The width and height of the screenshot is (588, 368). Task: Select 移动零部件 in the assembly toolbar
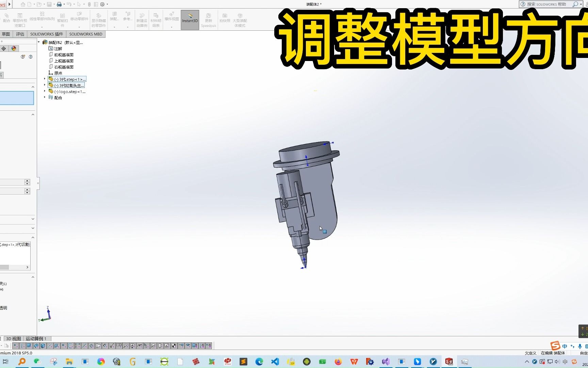[x=79, y=17]
